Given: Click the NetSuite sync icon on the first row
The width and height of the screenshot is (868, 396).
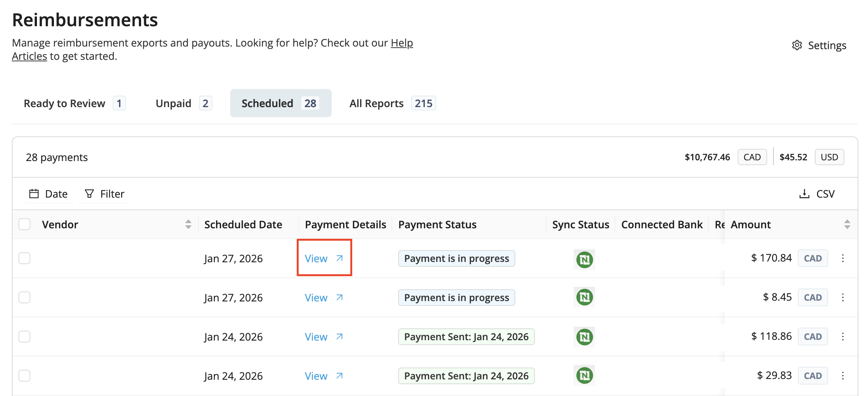Looking at the screenshot, I should (x=584, y=259).
